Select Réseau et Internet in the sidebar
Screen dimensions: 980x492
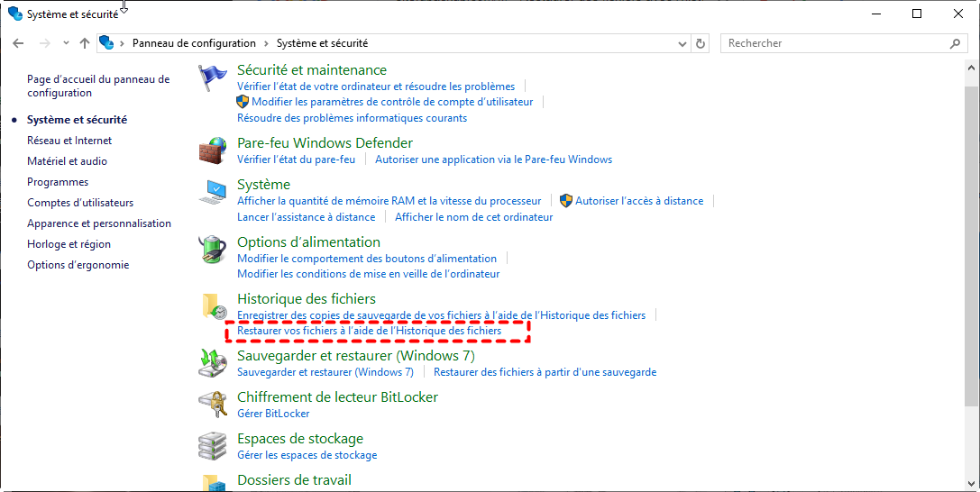click(69, 141)
